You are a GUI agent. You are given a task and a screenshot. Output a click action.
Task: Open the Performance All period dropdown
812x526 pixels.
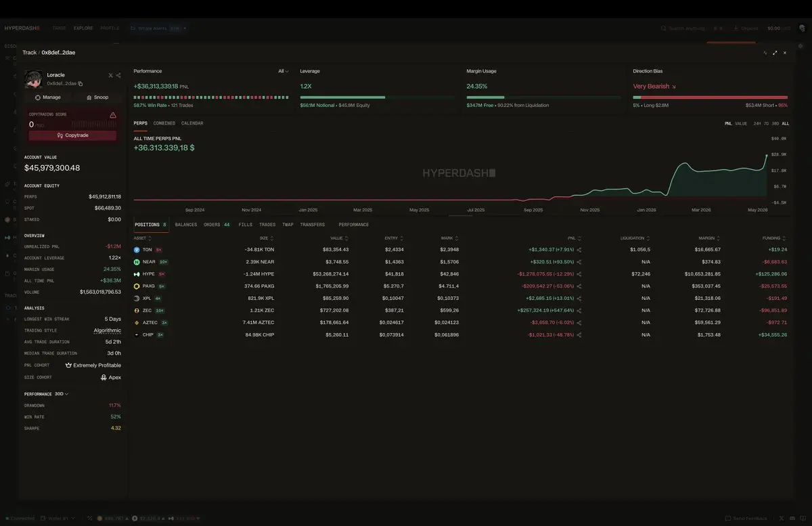pyautogui.click(x=284, y=71)
